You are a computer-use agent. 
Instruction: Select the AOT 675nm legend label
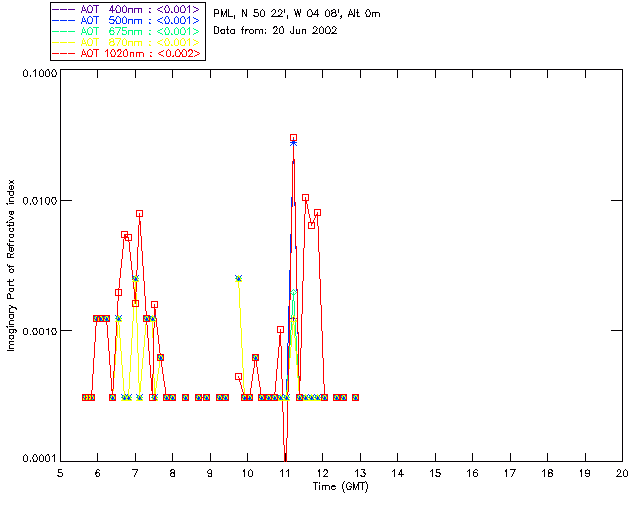click(x=140, y=31)
